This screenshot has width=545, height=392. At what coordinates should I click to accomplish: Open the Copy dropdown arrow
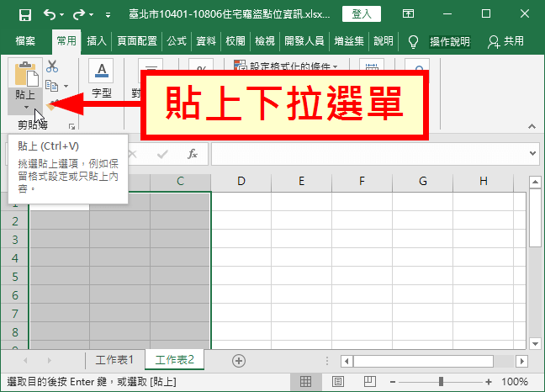66,86
